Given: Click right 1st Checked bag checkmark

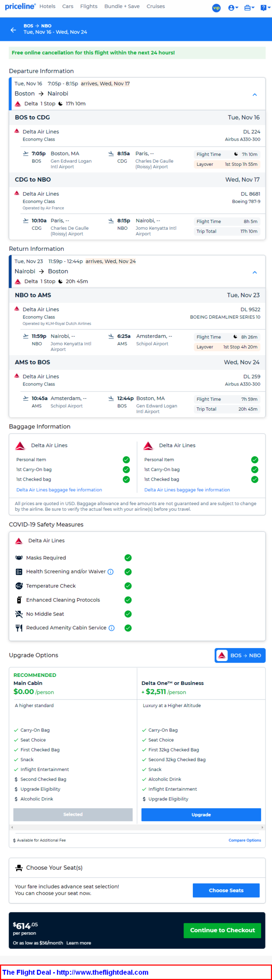Looking at the screenshot, I should click(255, 479).
